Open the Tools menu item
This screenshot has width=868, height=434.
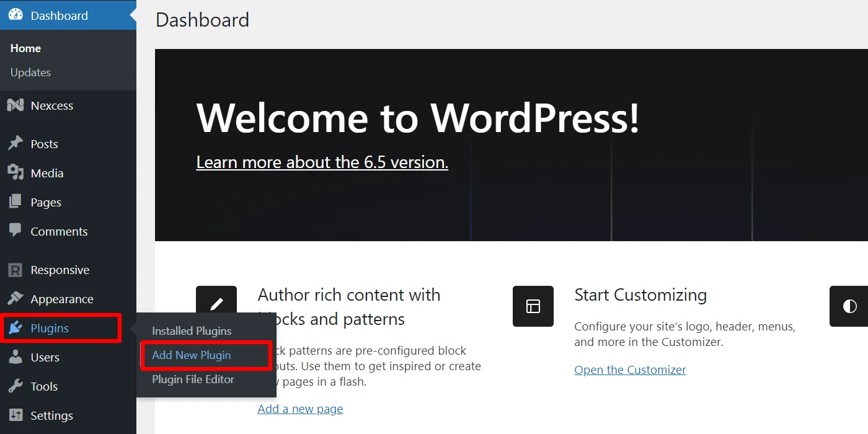44,387
